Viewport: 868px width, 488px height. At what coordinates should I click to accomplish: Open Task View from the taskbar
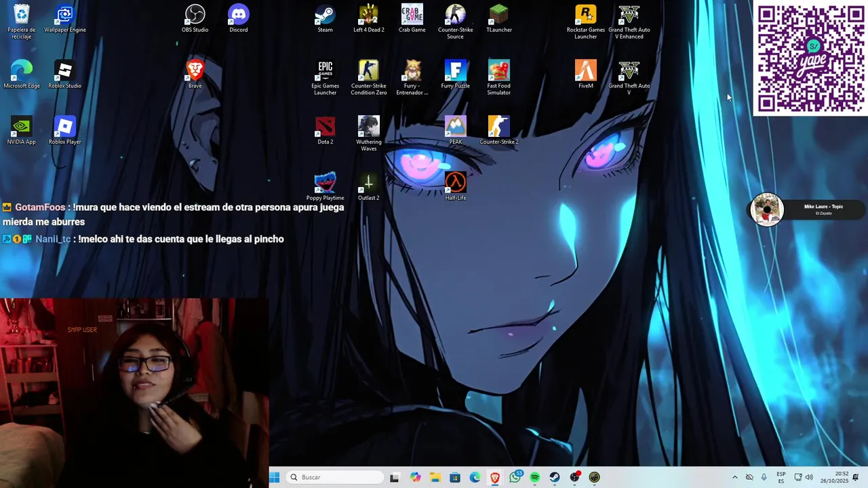pyautogui.click(x=395, y=477)
